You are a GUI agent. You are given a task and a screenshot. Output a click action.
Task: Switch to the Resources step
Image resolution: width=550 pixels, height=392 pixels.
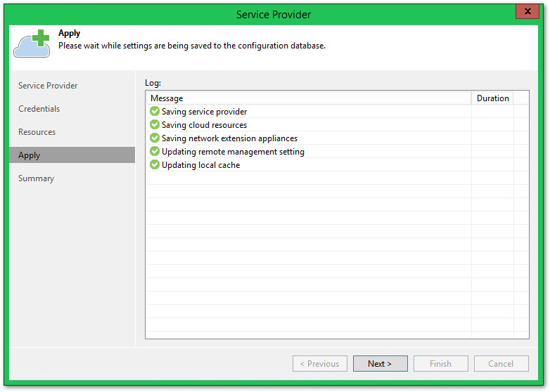tap(37, 132)
